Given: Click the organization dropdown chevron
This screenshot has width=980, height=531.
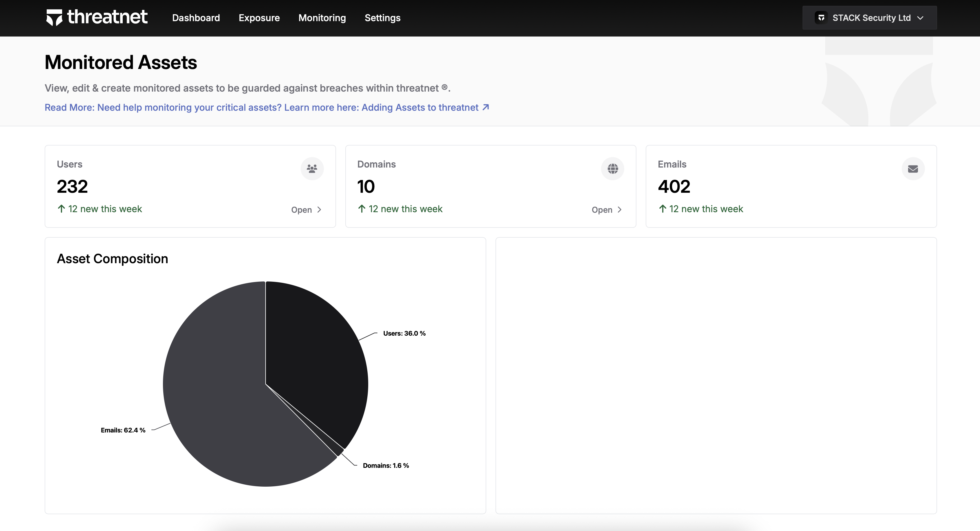Looking at the screenshot, I should click(x=920, y=18).
